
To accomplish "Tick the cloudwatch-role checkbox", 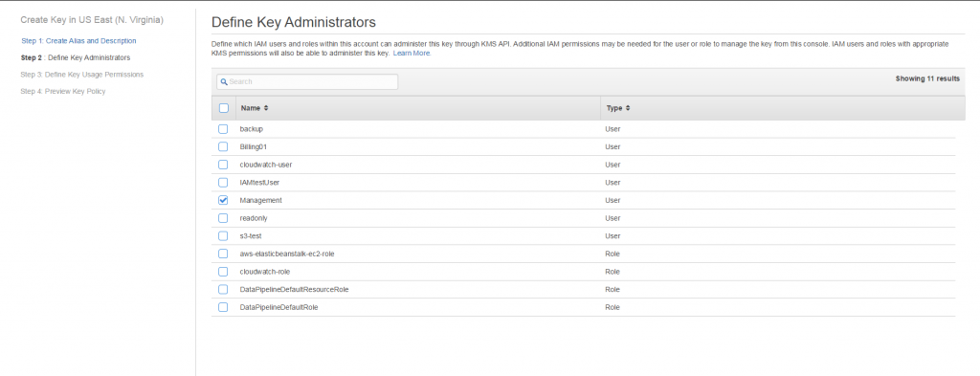I will (223, 272).
